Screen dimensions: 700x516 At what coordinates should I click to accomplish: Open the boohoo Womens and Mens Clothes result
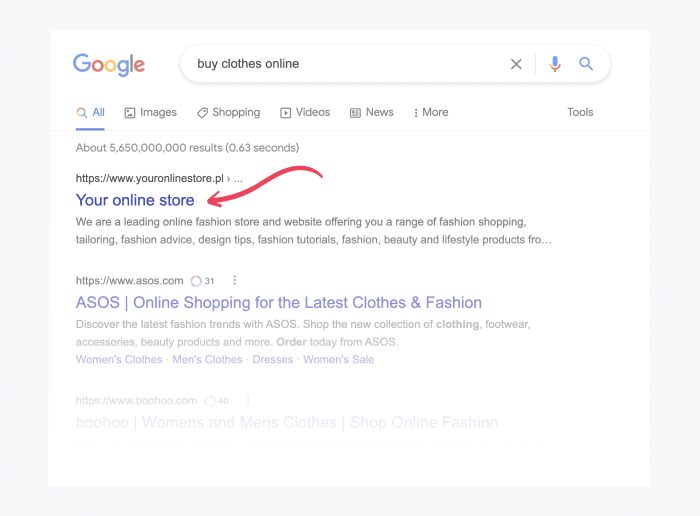pos(287,422)
